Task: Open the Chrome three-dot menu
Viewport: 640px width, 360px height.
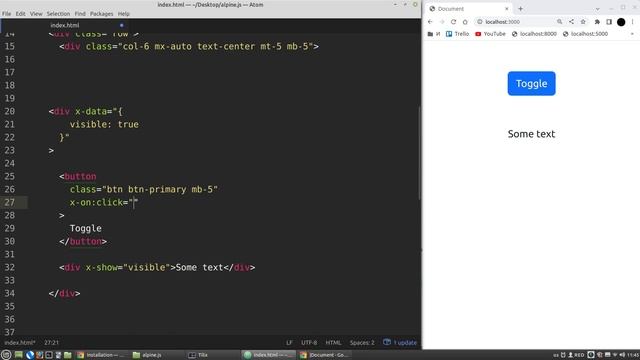Action: (633, 22)
